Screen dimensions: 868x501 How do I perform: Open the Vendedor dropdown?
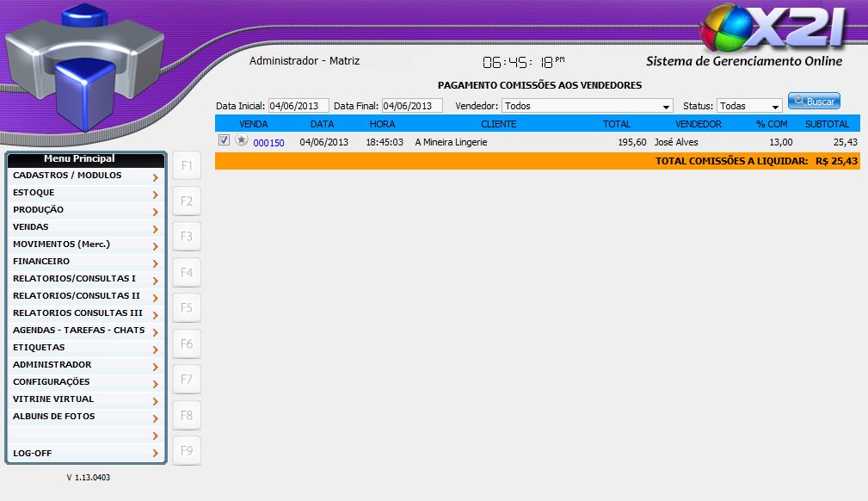[587, 106]
